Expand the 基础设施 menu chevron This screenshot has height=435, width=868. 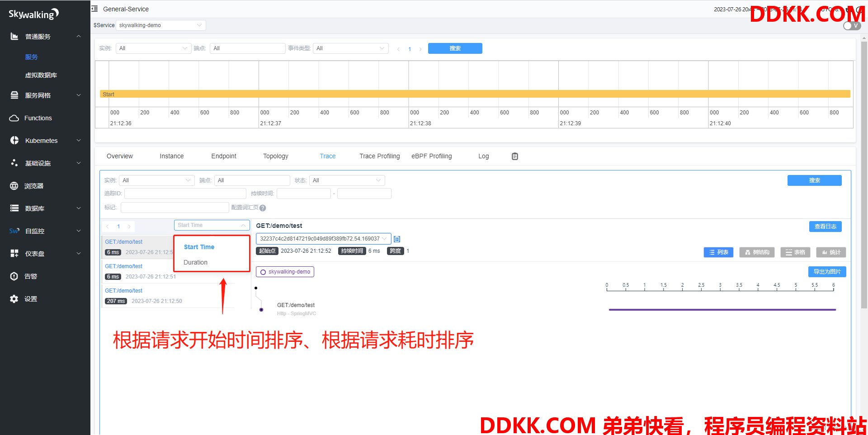click(x=79, y=163)
